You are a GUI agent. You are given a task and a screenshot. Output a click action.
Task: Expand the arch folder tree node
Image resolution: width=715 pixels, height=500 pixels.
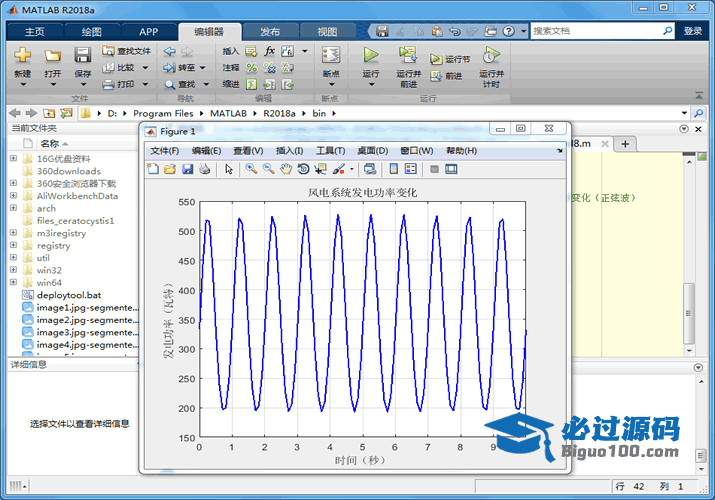(13, 208)
